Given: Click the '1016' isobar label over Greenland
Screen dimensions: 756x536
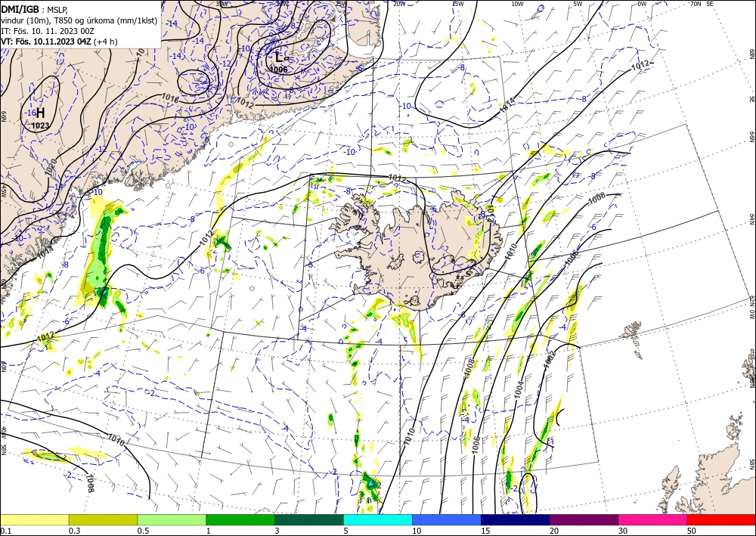Looking at the screenshot, I should tap(169, 99).
